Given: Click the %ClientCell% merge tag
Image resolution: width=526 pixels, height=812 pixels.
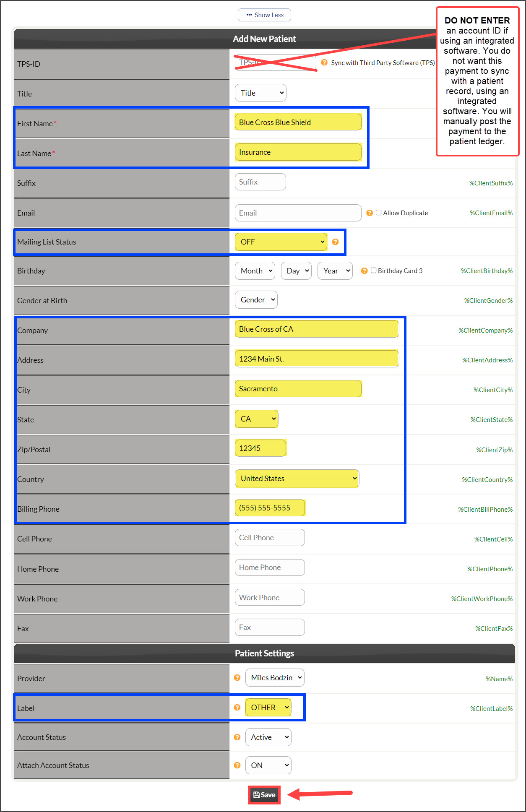Looking at the screenshot, I should (493, 539).
